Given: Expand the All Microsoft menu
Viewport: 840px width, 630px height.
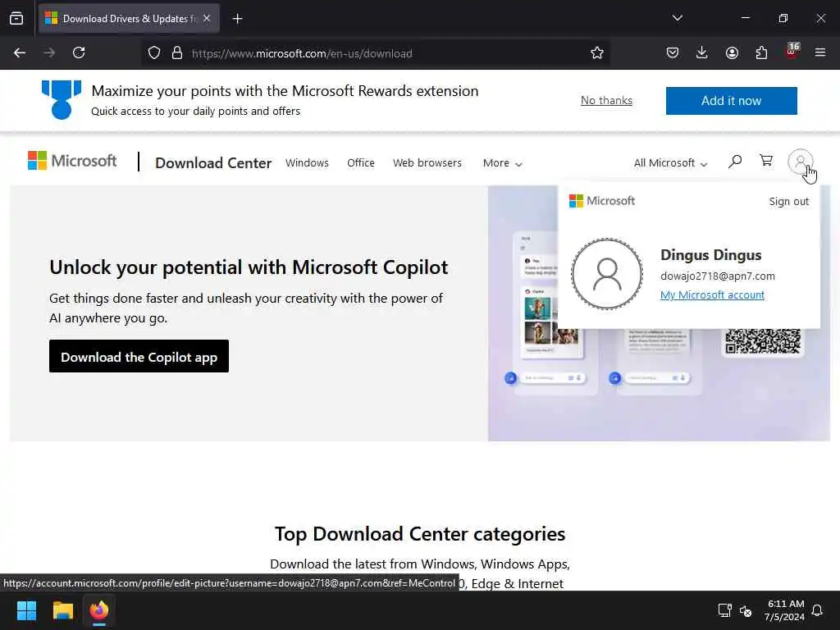Looking at the screenshot, I should (670, 163).
